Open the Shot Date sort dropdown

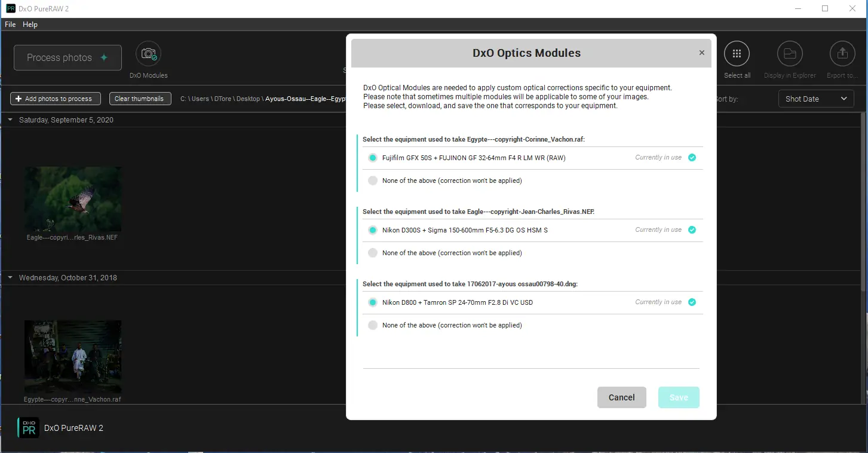click(816, 99)
